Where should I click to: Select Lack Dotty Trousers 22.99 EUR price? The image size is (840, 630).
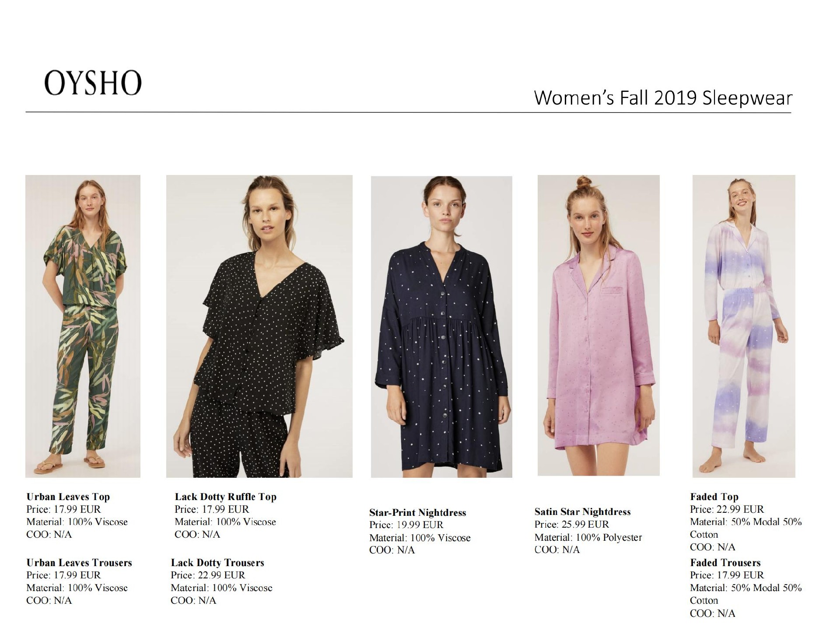[x=222, y=575]
